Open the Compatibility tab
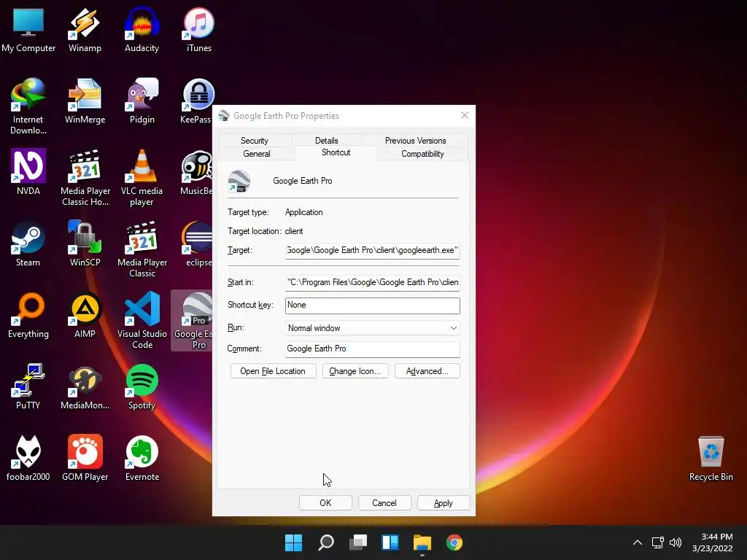This screenshot has height=560, width=747. 422,154
